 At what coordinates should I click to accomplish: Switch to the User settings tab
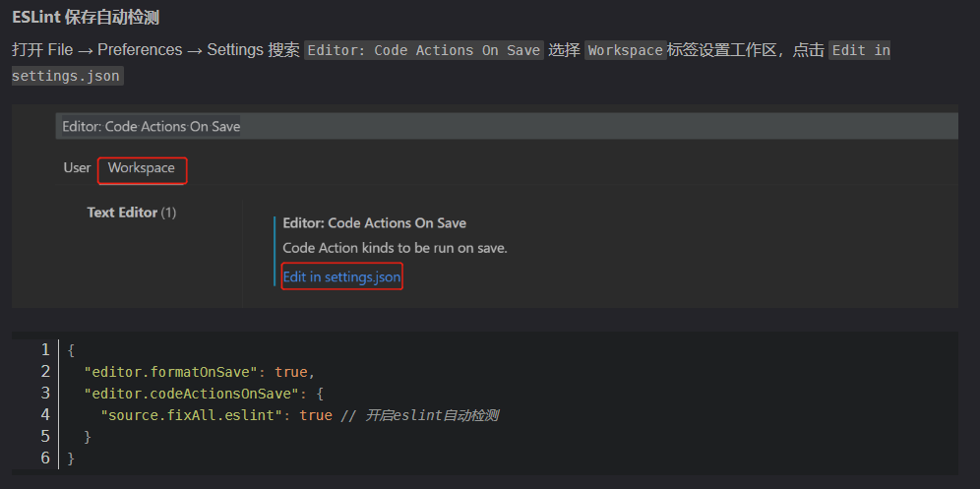click(77, 168)
